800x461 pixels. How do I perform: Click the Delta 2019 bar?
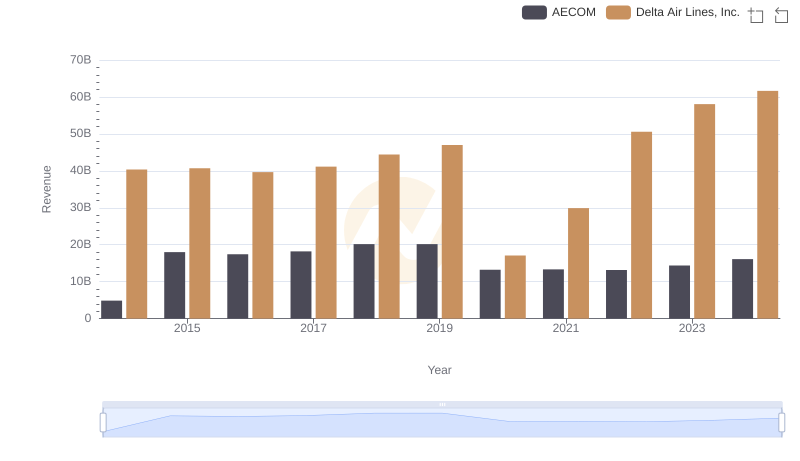tap(452, 232)
